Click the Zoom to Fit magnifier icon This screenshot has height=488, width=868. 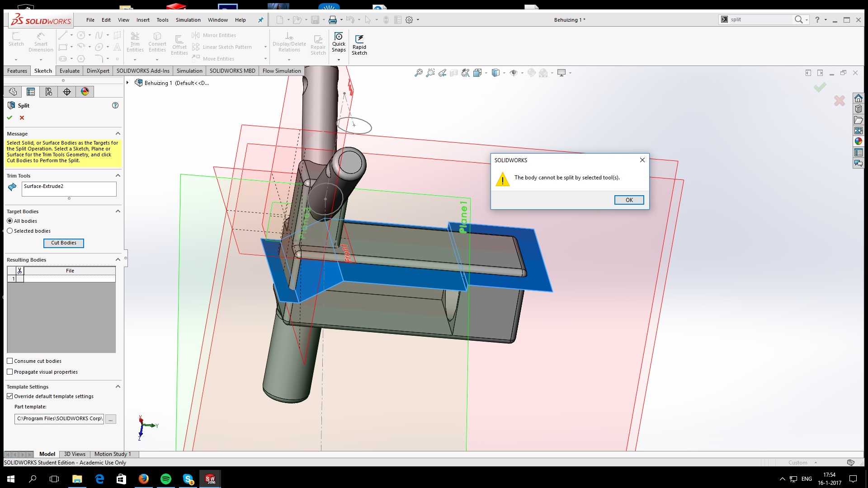point(418,73)
